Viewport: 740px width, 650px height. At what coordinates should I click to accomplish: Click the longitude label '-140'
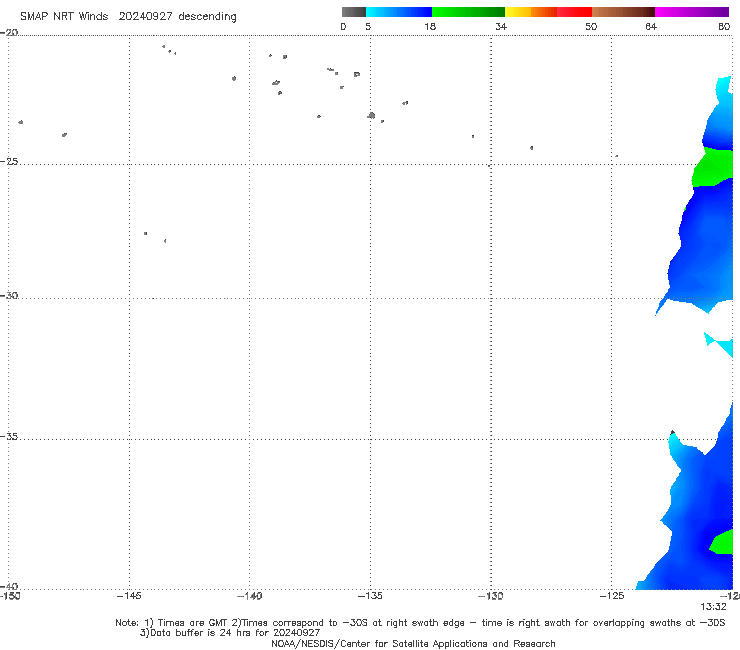pos(249,596)
